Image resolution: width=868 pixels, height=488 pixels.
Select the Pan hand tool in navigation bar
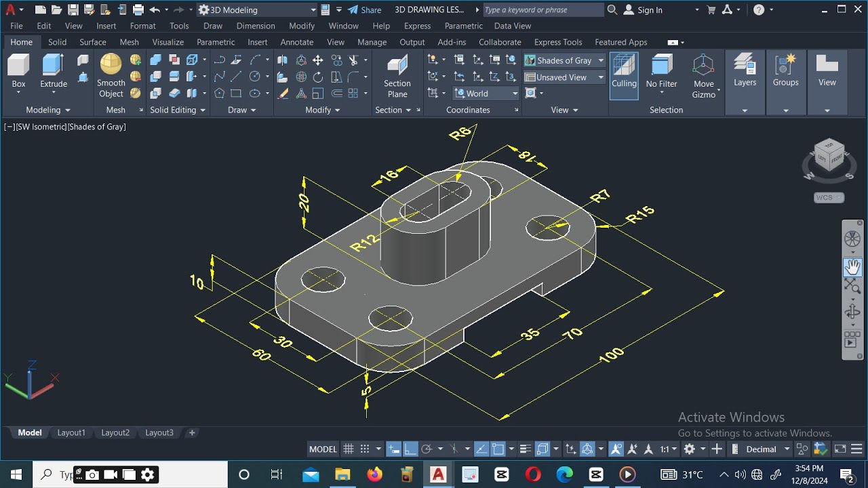coord(852,266)
